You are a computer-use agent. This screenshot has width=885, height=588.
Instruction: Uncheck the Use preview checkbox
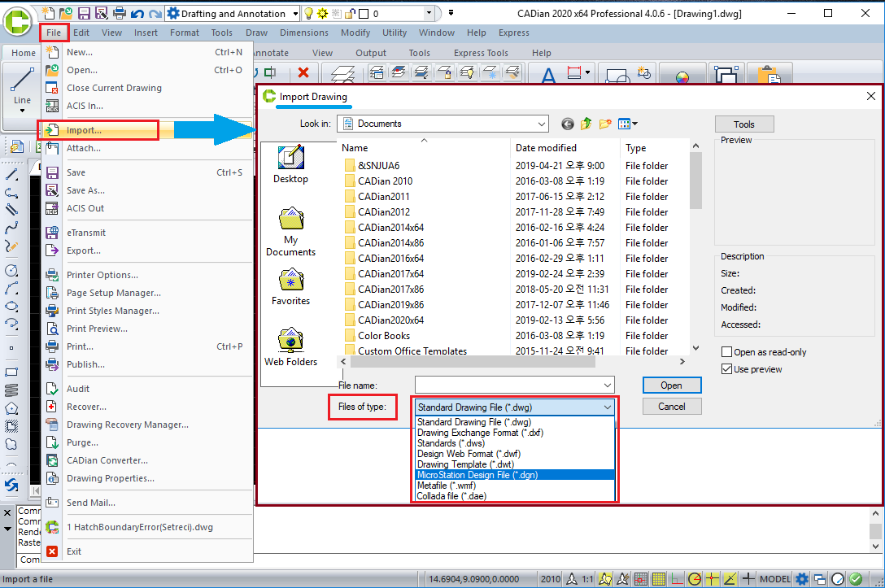[727, 369]
